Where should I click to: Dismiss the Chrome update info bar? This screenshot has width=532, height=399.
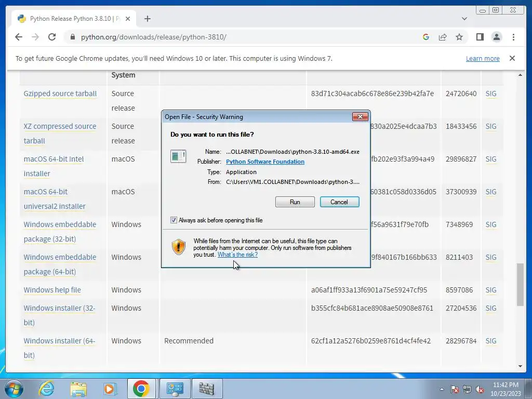point(512,58)
